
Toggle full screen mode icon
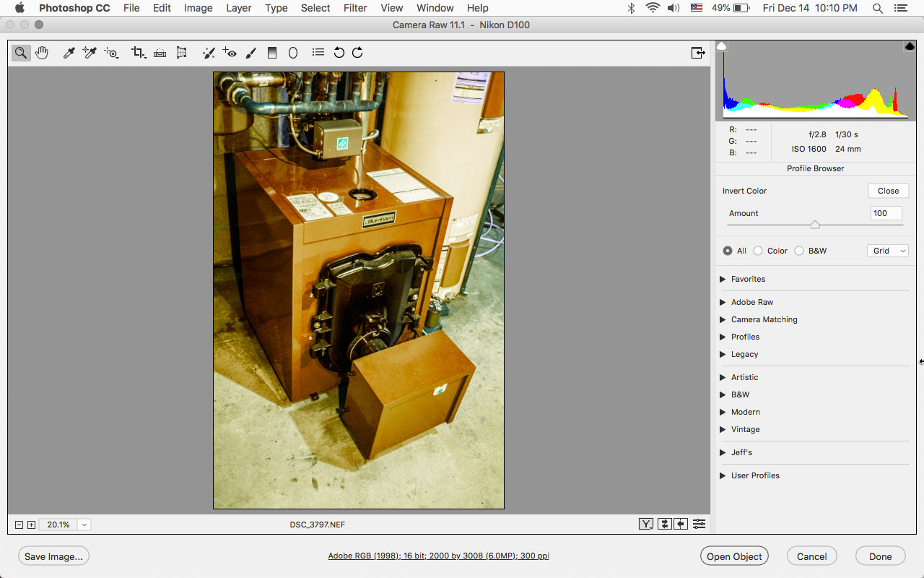(698, 53)
